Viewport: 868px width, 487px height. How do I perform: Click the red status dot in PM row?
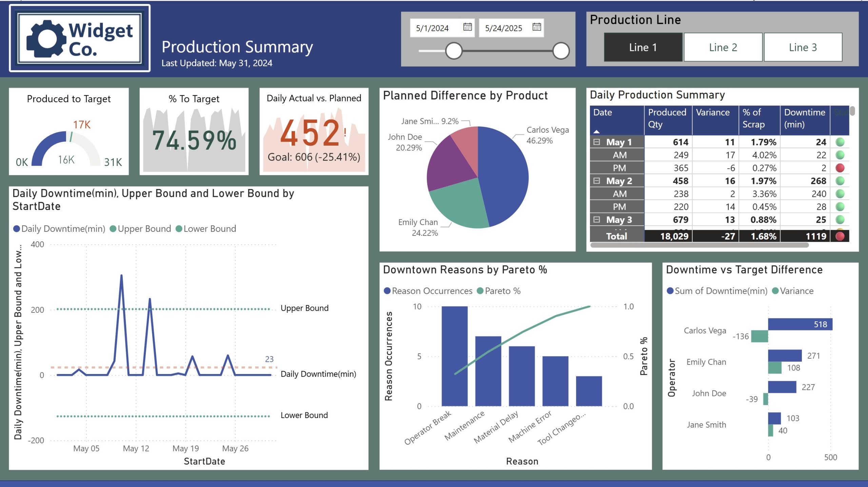pos(840,168)
